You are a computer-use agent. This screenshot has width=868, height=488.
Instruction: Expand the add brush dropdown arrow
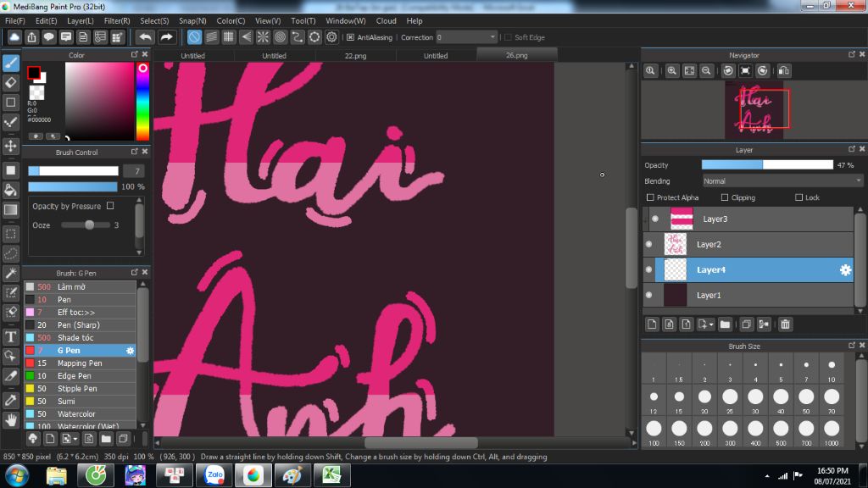coord(75,439)
